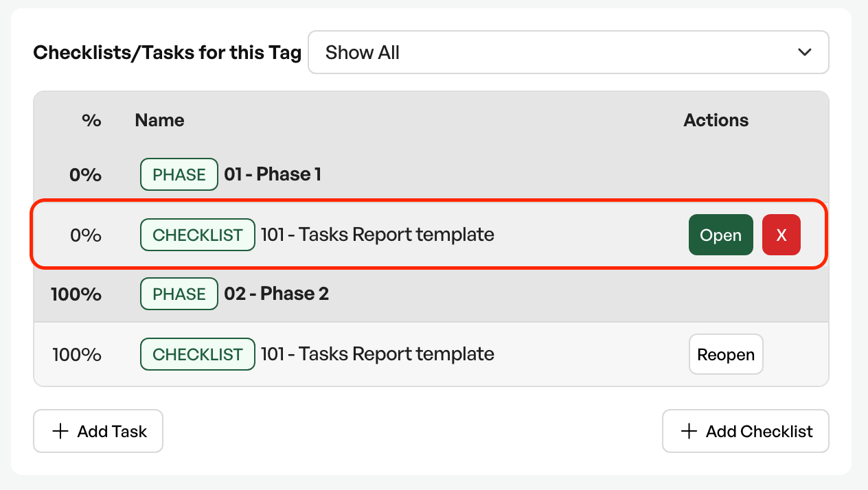Click the % column header
Screen dimensions: 868x490
(91, 120)
